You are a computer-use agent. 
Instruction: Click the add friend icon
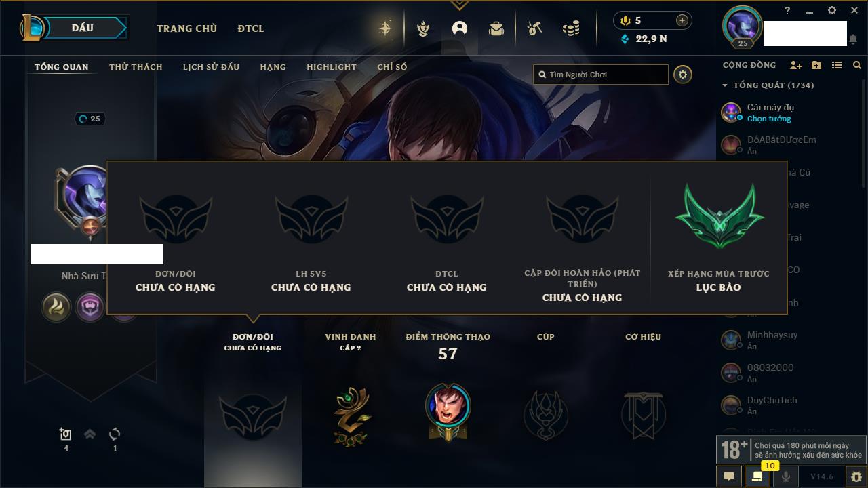[796, 65]
